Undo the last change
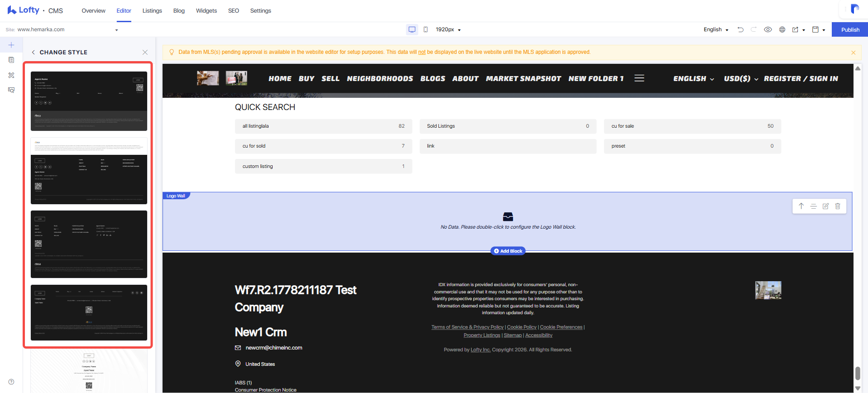This screenshot has height=393, width=868. (x=740, y=29)
